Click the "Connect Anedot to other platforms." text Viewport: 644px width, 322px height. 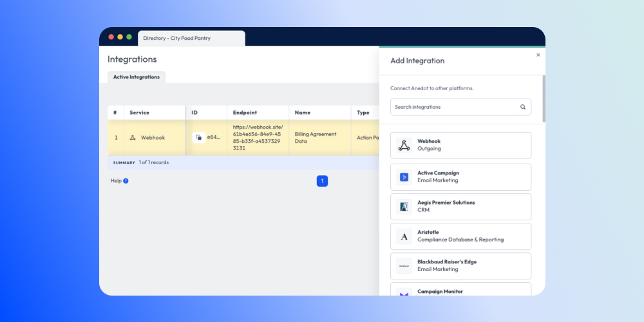coord(431,88)
